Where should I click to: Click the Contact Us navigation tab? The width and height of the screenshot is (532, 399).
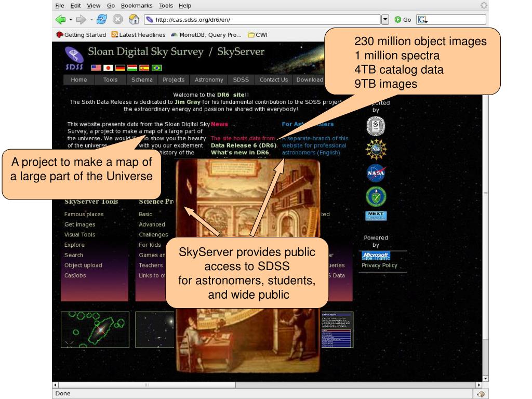[x=273, y=79]
